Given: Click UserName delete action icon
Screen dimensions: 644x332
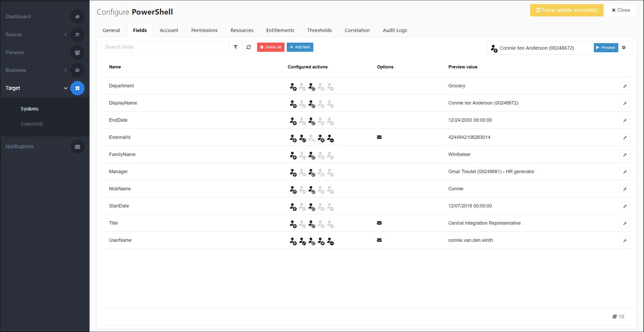Looking at the screenshot, I should tap(330, 241).
